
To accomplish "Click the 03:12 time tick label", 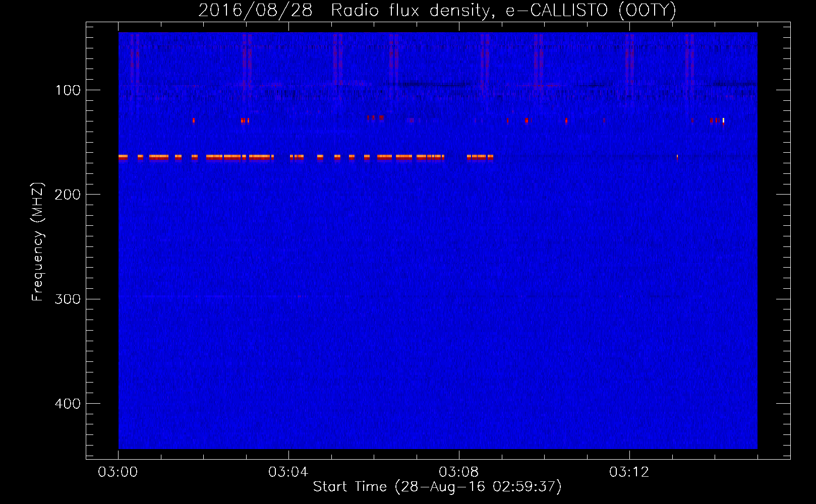I will (629, 472).
